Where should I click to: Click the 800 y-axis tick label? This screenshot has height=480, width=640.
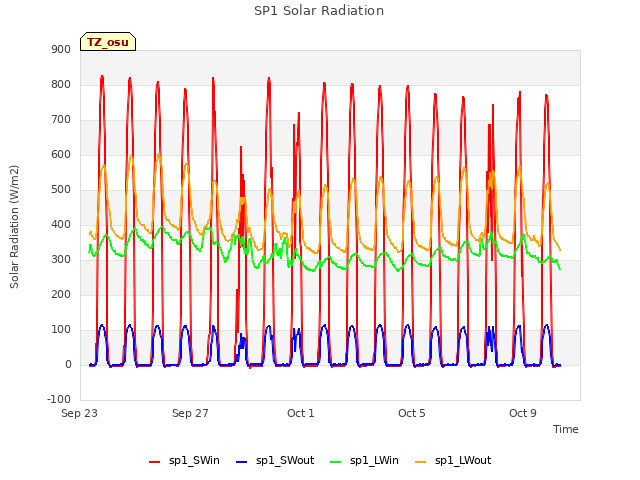61,84
